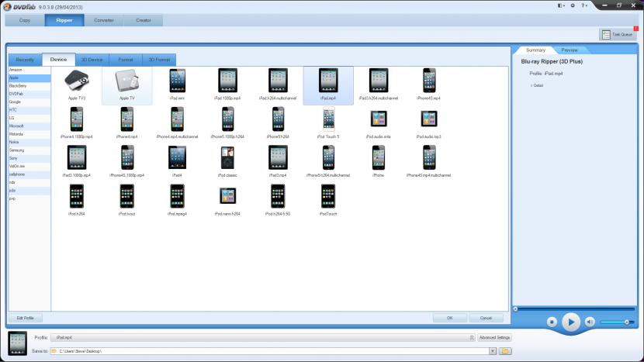Select the iPad3.1080p.mp4 profile
This screenshot has height=362, width=644.
point(76,161)
